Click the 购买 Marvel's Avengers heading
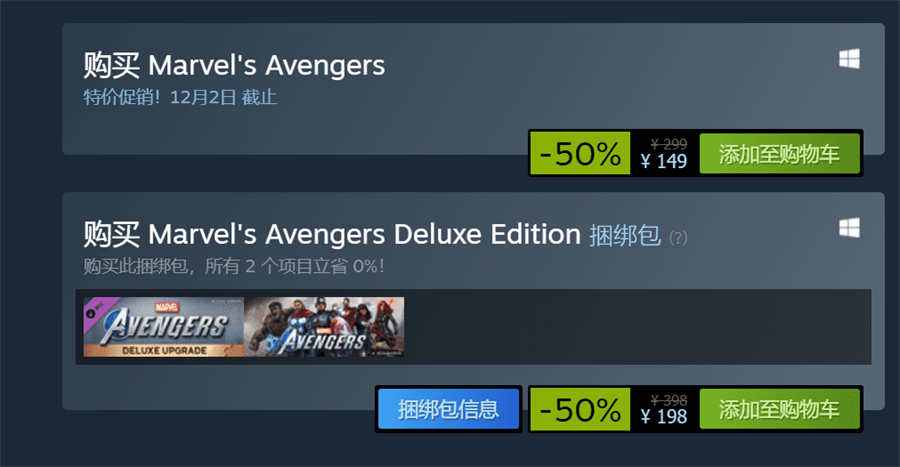This screenshot has height=467, width=900. [234, 65]
